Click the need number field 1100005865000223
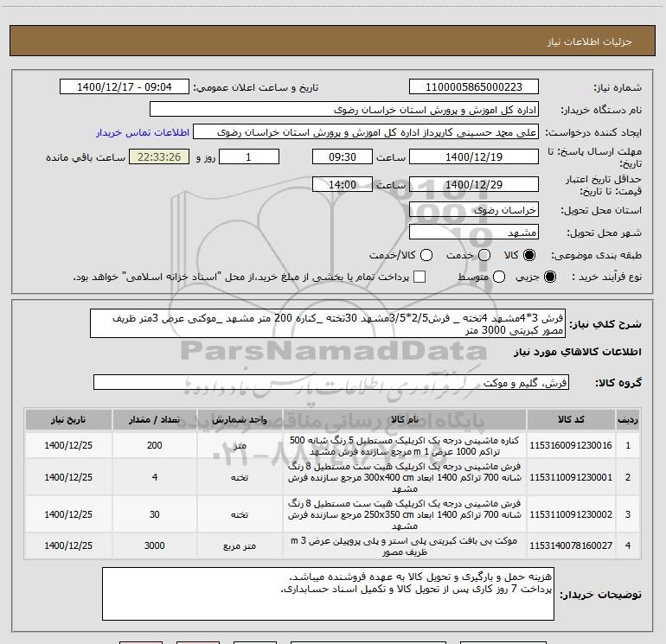This screenshot has height=644, width=666. pos(474,87)
